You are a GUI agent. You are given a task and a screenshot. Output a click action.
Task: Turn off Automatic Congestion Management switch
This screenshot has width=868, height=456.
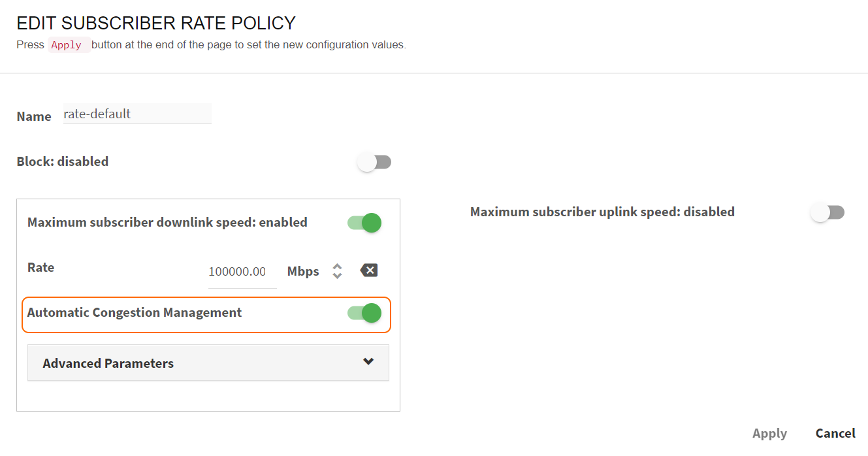click(x=364, y=313)
